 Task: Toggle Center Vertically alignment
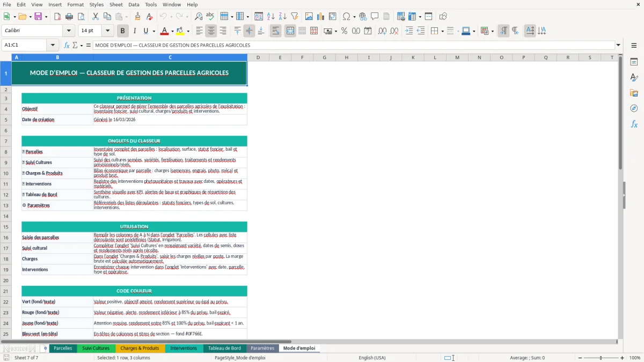pos(249,31)
